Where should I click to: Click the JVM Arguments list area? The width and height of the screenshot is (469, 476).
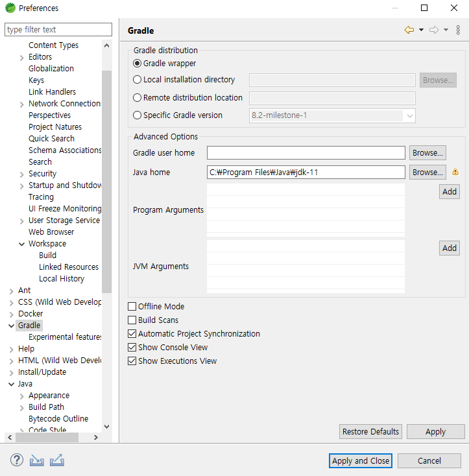pyautogui.click(x=306, y=267)
